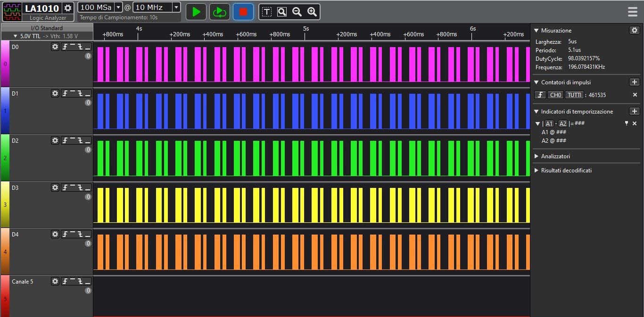Collapse Contatori di impulsi section
Image resolution: width=644 pixels, height=317 pixels.
[536, 82]
